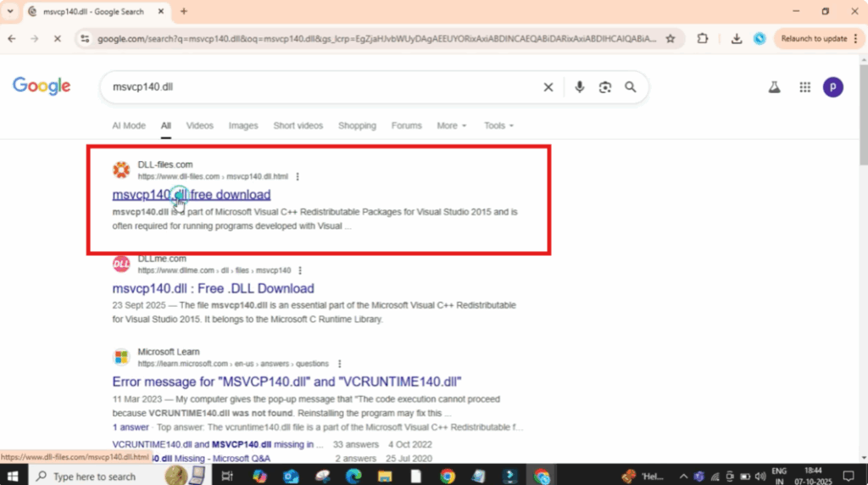Open Google Lens image search
This screenshot has width=868, height=485.
(x=605, y=87)
